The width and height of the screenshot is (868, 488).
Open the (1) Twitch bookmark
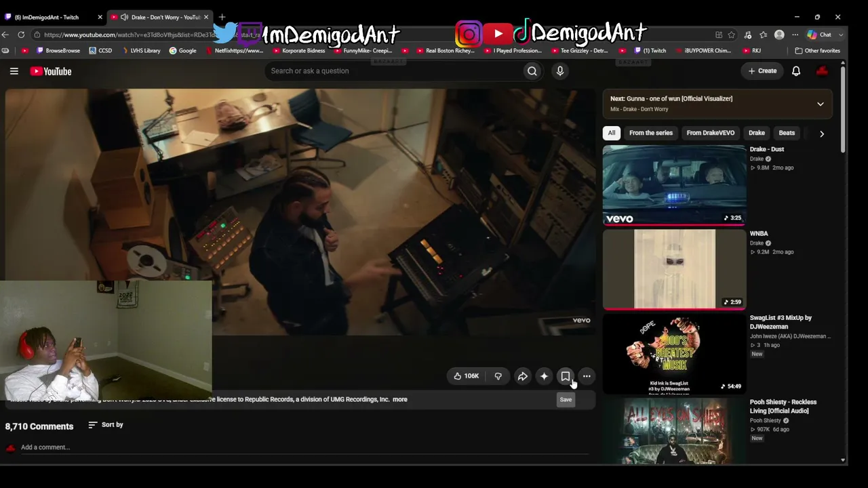click(x=650, y=51)
